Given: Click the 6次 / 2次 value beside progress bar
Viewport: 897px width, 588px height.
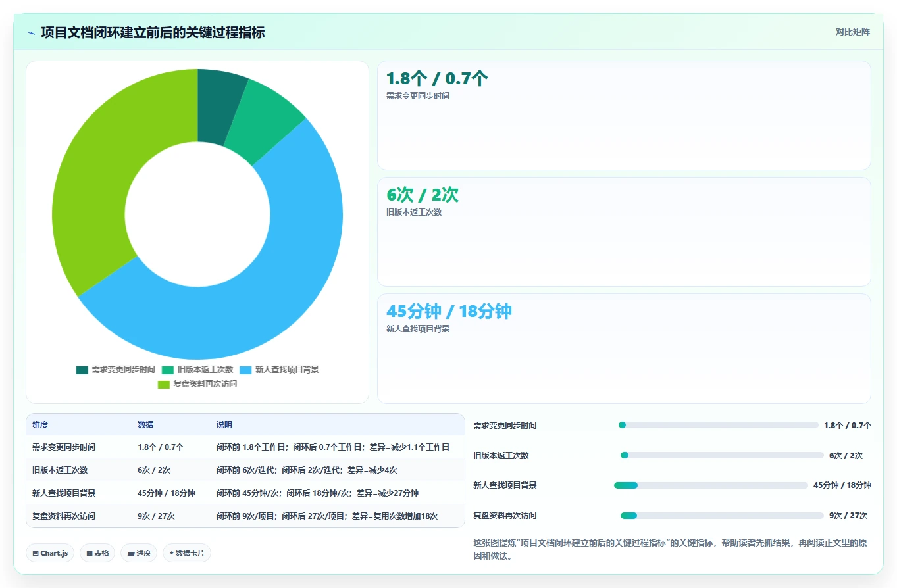Looking at the screenshot, I should coord(846,456).
